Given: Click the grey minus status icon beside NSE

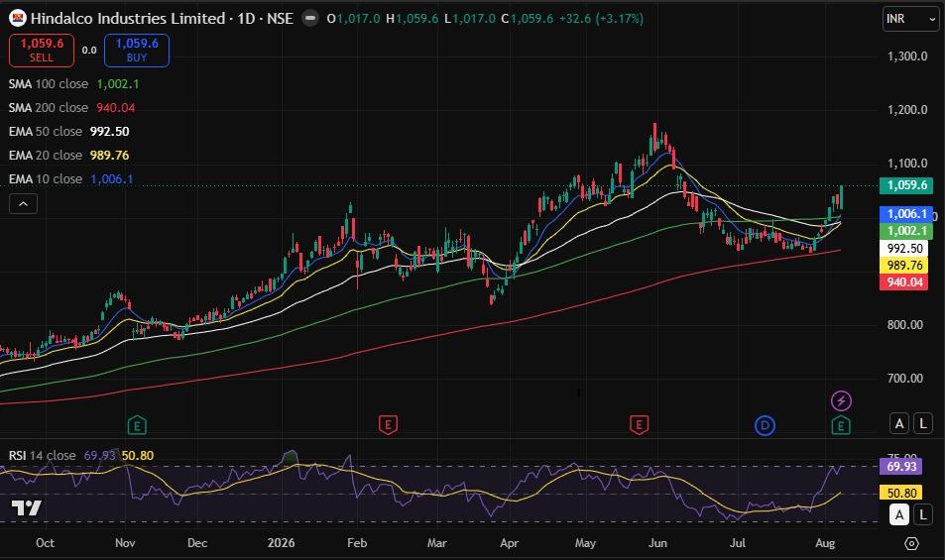Looking at the screenshot, I should 309,19.
